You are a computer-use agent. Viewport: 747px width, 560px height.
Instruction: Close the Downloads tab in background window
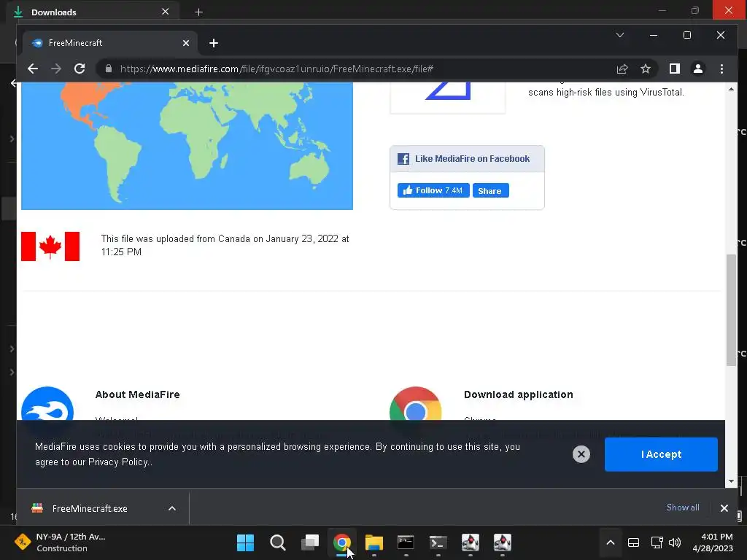pyautogui.click(x=166, y=12)
